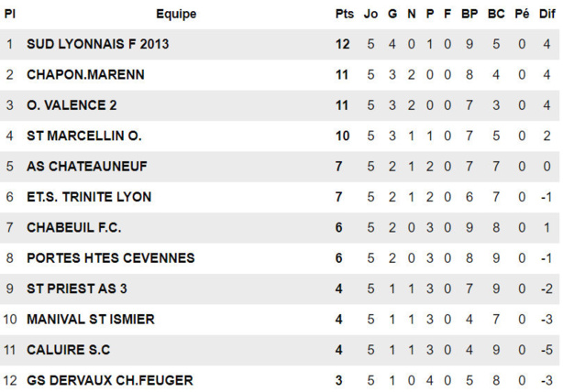Click the Pé column header
The image size is (563, 392).
point(522,14)
